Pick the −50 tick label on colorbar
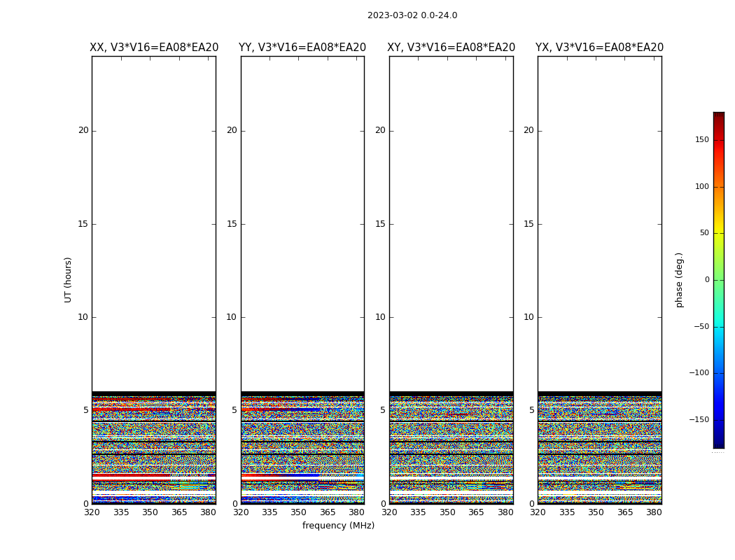 [701, 327]
